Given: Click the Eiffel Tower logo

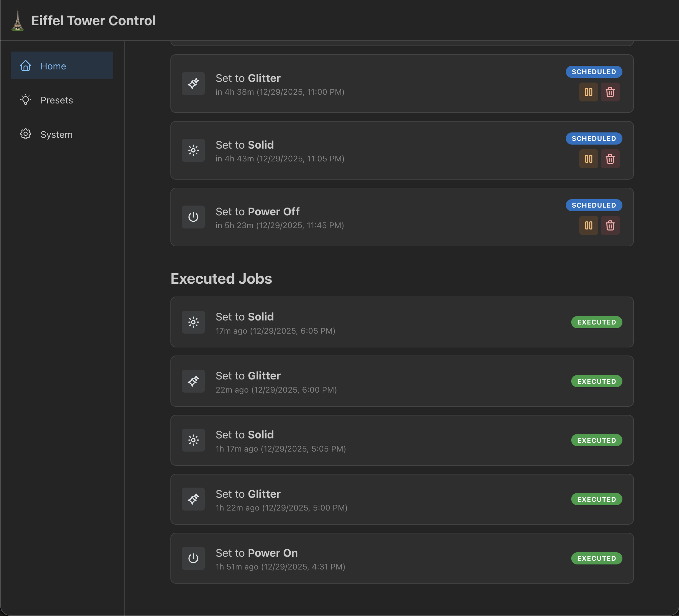Looking at the screenshot, I should 18,20.
